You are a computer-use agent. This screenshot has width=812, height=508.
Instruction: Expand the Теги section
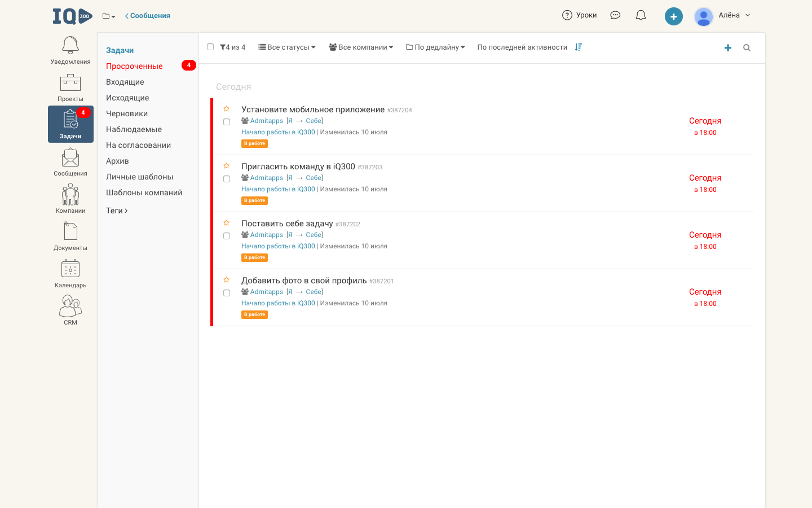(x=117, y=211)
